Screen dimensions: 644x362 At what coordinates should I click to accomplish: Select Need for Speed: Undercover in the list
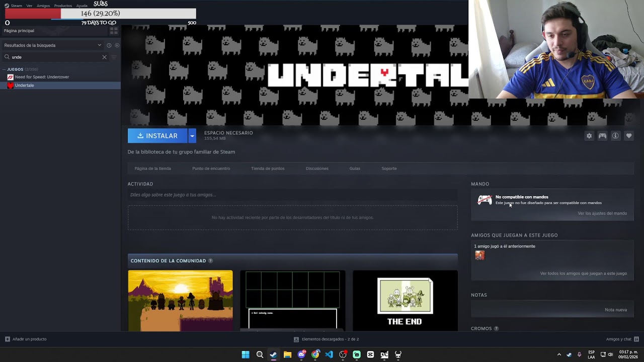pyautogui.click(x=42, y=77)
